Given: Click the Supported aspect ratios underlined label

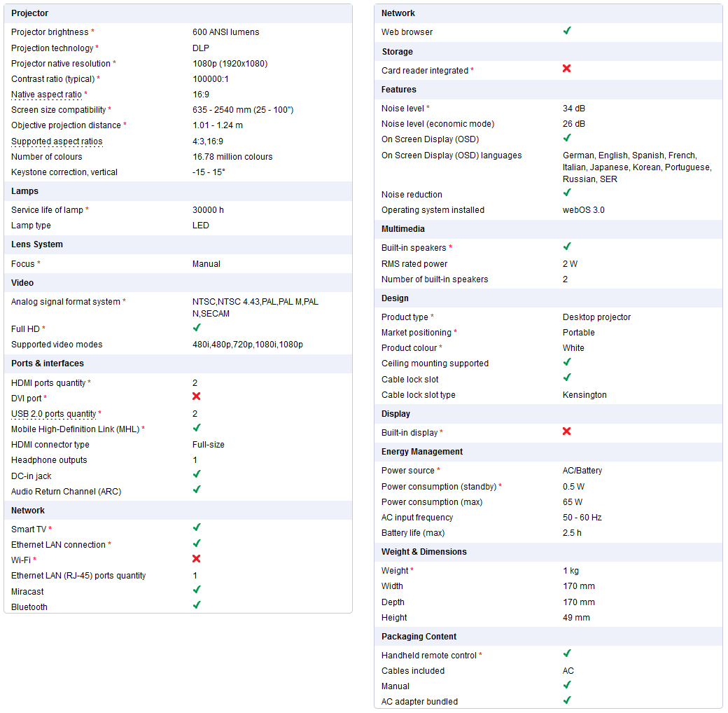Looking at the screenshot, I should (57, 141).
